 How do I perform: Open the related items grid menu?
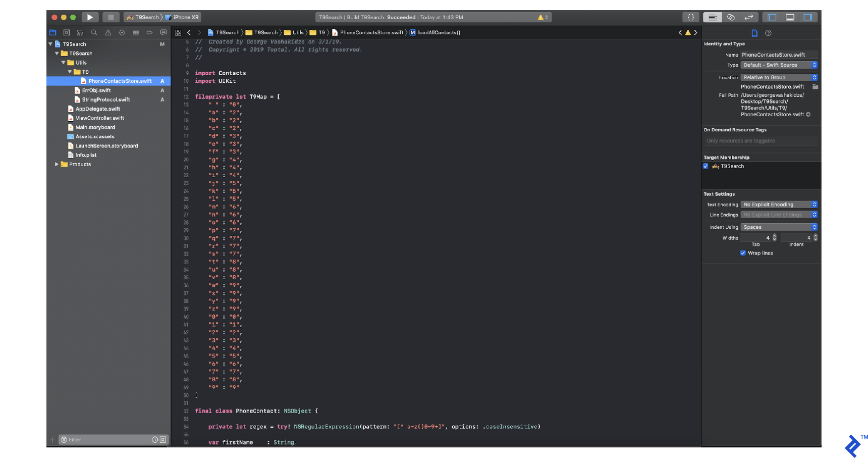(x=178, y=32)
